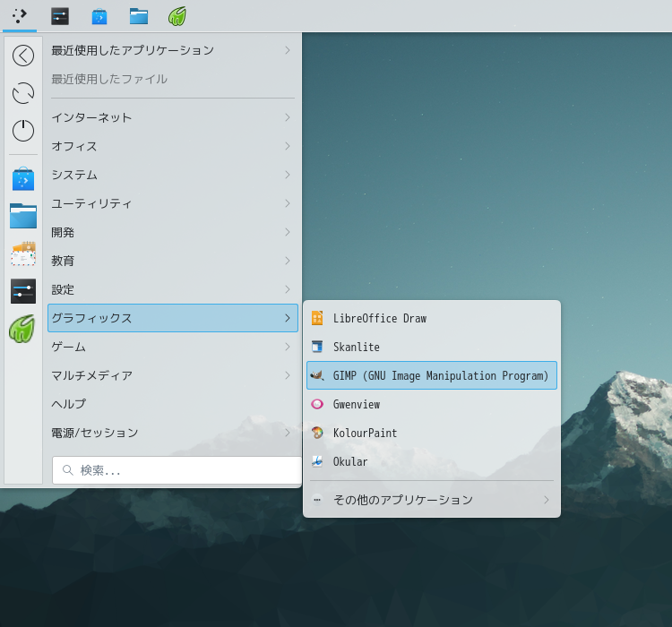Open the mail and calendar app in sidebar
The image size is (672, 627).
pyautogui.click(x=23, y=253)
